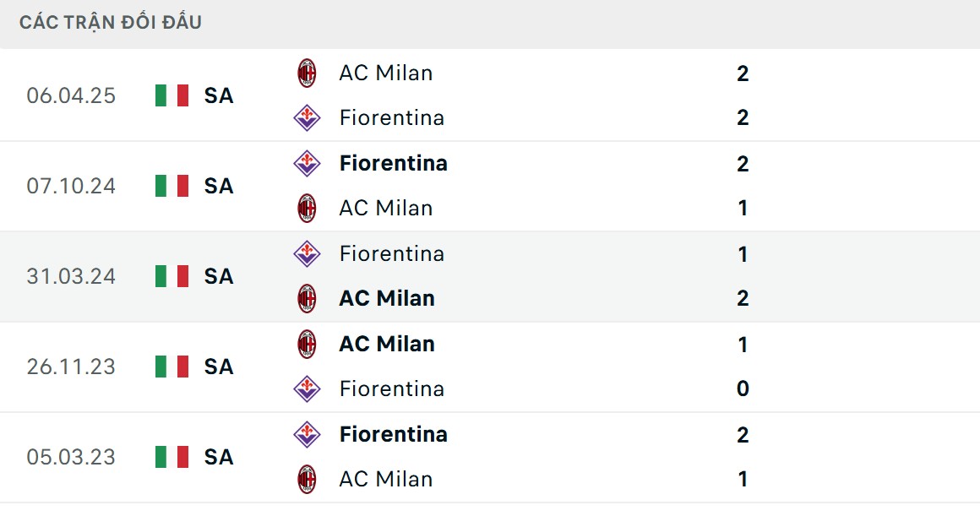980x516 pixels.
Task: Open Fiorentina name in 26.11.23 match
Action: coord(391,388)
